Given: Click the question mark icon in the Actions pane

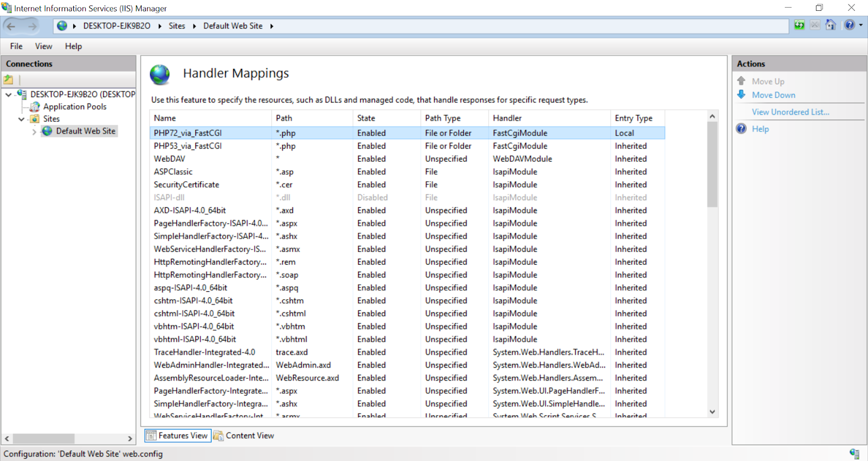Looking at the screenshot, I should coord(742,129).
